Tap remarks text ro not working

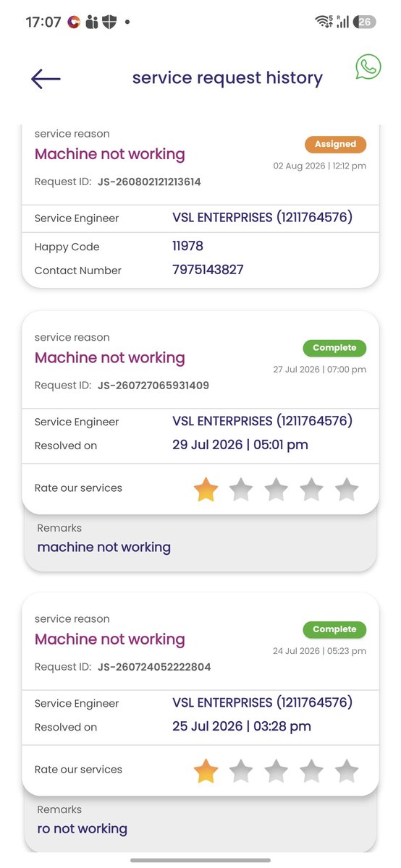pos(82,829)
